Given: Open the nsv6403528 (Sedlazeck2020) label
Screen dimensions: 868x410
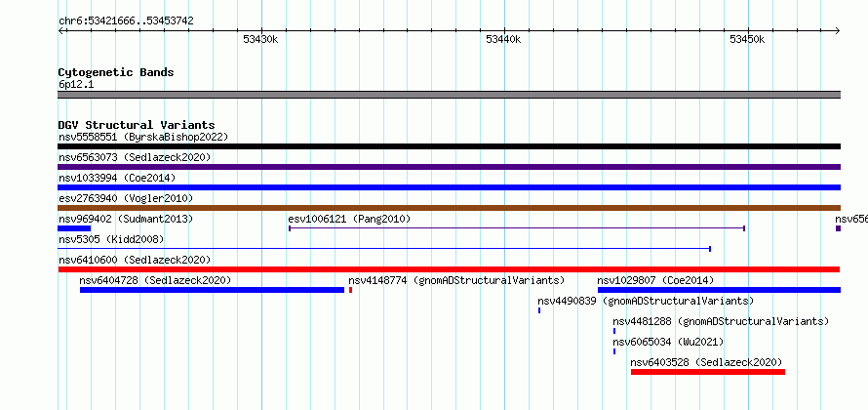Looking at the screenshot, I should pyautogui.click(x=707, y=362).
